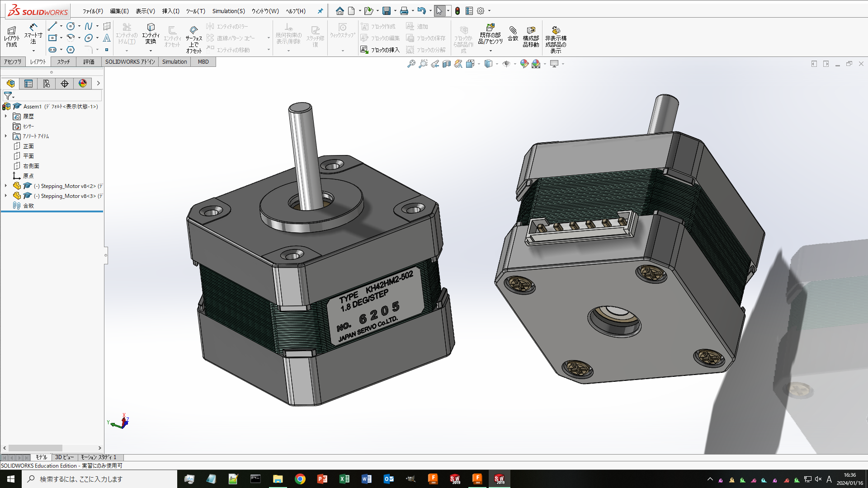
Task: Select the Line sketch tool
Action: coord(52,26)
